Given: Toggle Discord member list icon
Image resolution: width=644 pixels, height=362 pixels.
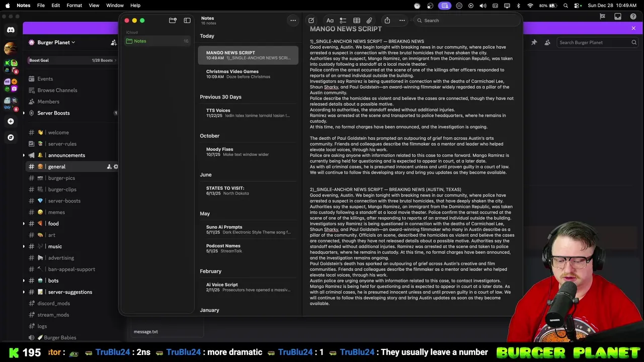Looking at the screenshot, I should coord(547,43).
